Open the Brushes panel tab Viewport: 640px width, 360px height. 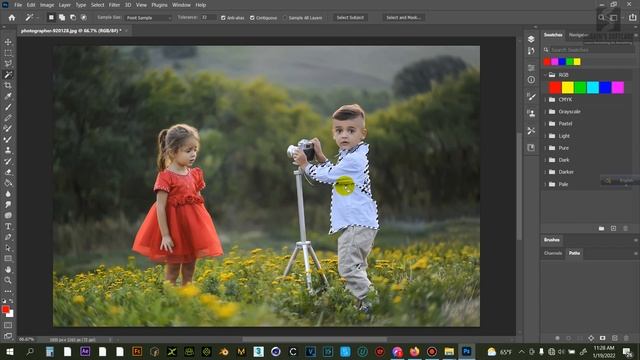[552, 240]
